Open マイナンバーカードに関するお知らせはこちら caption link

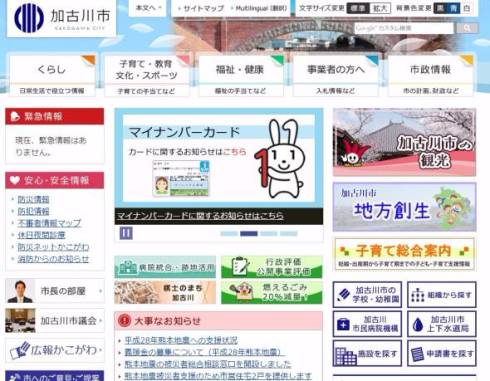tap(200, 216)
